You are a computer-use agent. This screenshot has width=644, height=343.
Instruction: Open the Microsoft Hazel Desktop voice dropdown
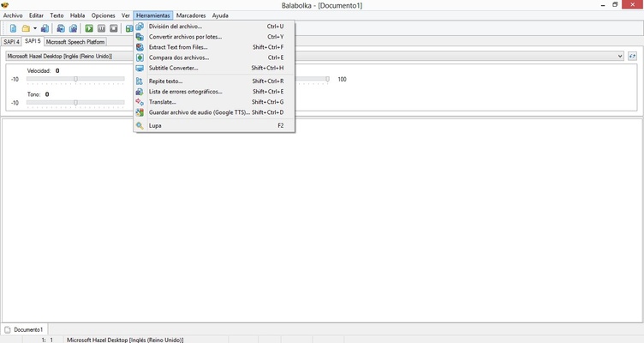315,56
